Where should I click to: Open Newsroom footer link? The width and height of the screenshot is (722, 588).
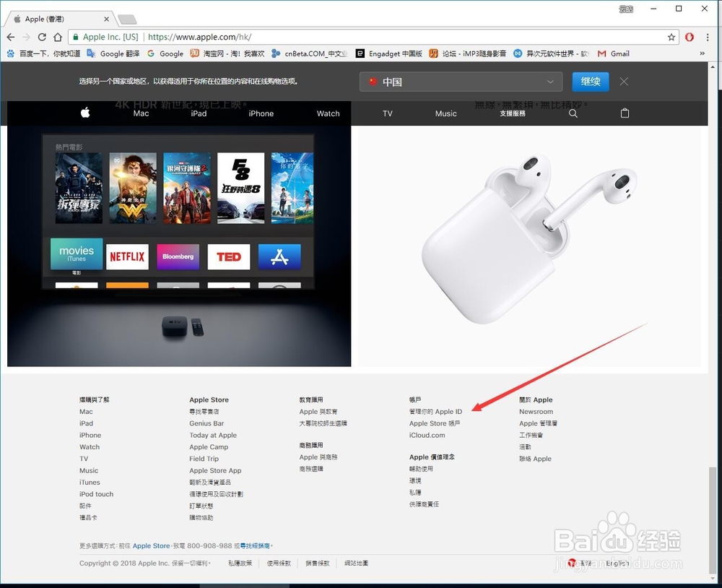click(x=536, y=412)
